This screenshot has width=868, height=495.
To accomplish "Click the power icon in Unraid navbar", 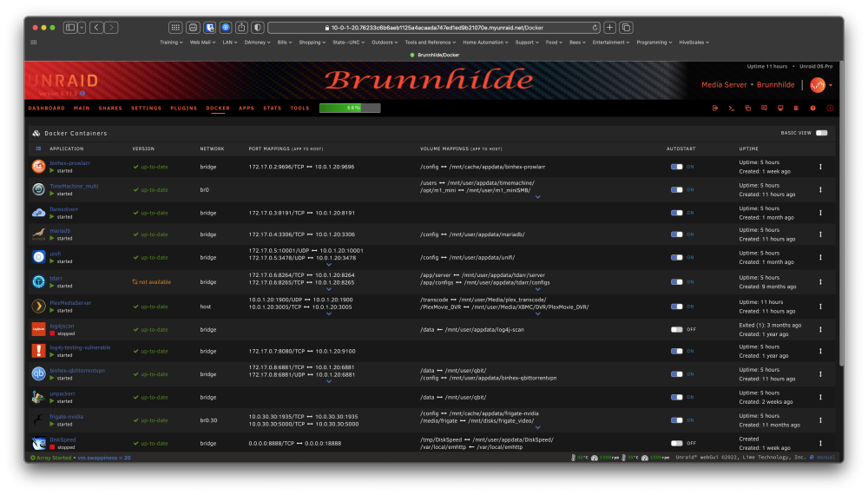I will 830,108.
